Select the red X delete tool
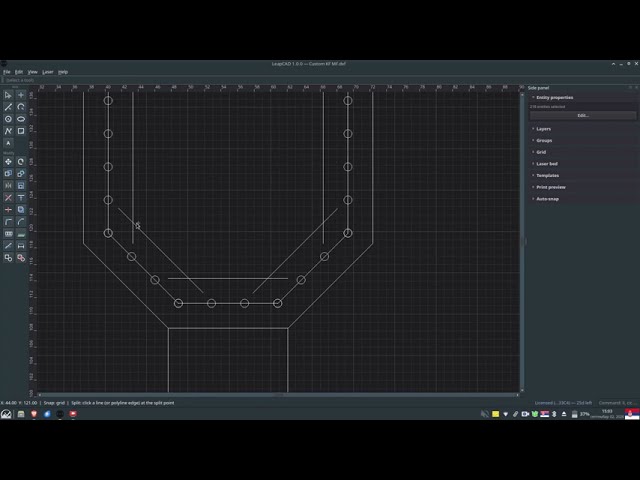This screenshot has height=480, width=640. 8,198
